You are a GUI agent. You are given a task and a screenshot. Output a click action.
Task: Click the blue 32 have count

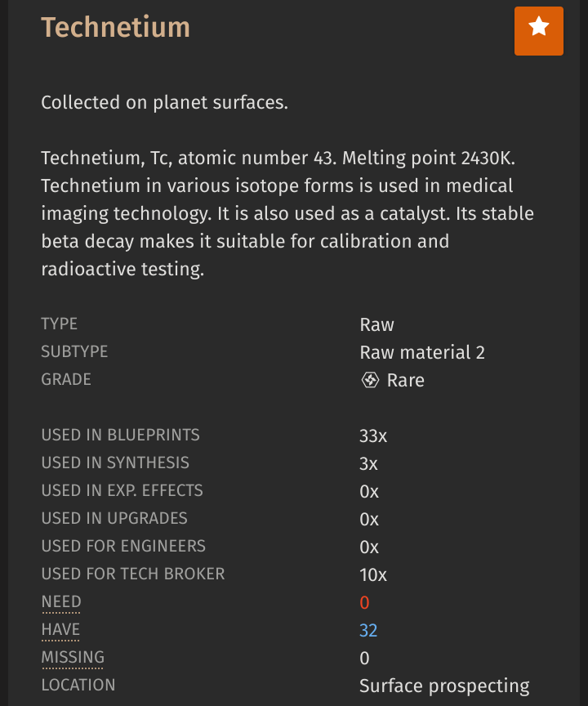(x=368, y=630)
